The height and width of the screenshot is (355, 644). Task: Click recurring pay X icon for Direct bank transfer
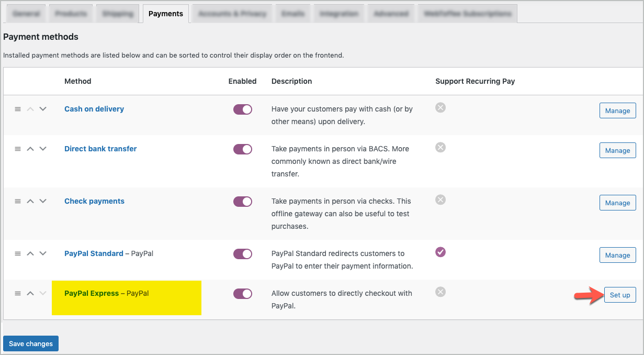click(440, 147)
